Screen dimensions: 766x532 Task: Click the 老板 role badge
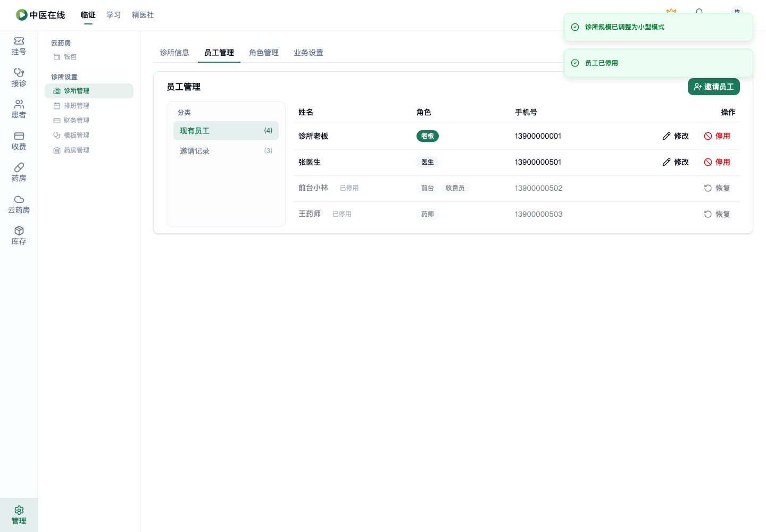click(x=428, y=136)
